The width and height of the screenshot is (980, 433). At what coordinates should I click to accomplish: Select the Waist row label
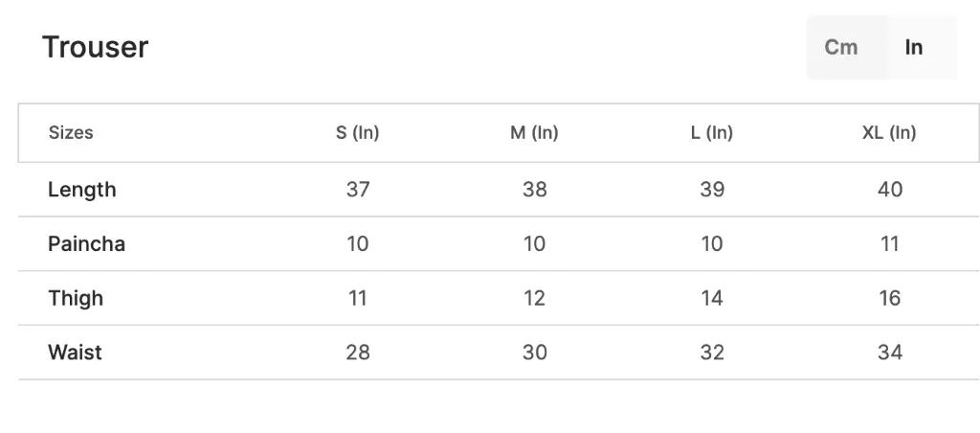[x=75, y=353]
